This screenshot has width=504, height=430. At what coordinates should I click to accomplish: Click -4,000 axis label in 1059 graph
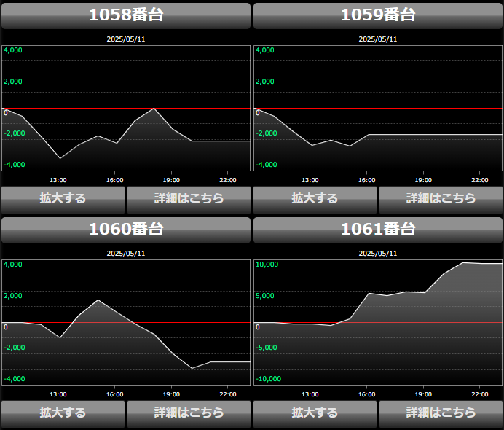pos(266,165)
